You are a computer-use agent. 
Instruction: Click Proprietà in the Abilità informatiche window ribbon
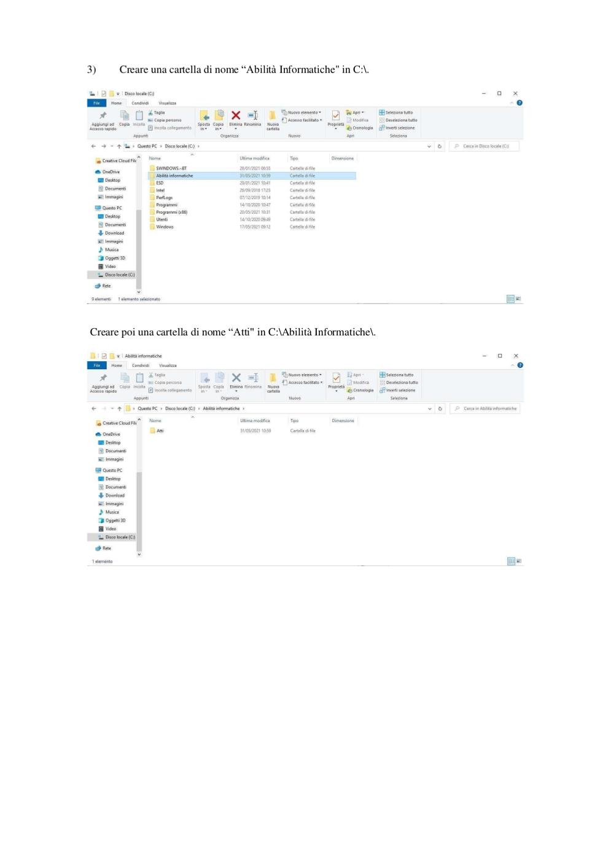pyautogui.click(x=336, y=383)
